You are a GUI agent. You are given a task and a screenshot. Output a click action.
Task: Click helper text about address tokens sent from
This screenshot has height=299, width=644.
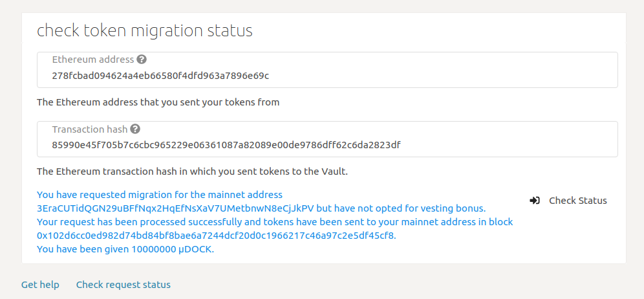pyautogui.click(x=158, y=102)
